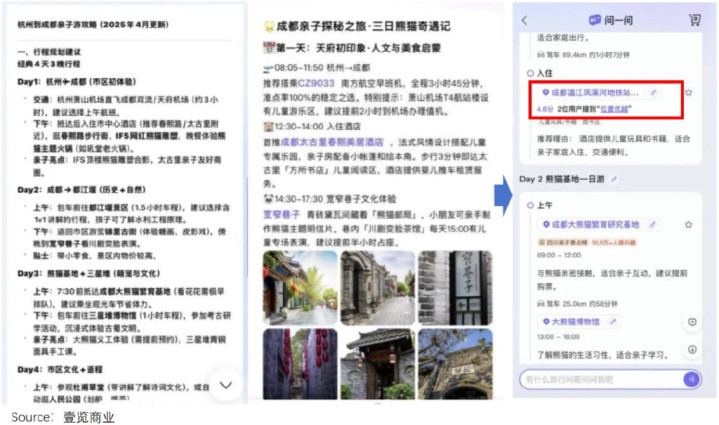The width and height of the screenshot is (719, 425).
Task: Open the CZ9033 flight link
Action: [316, 83]
